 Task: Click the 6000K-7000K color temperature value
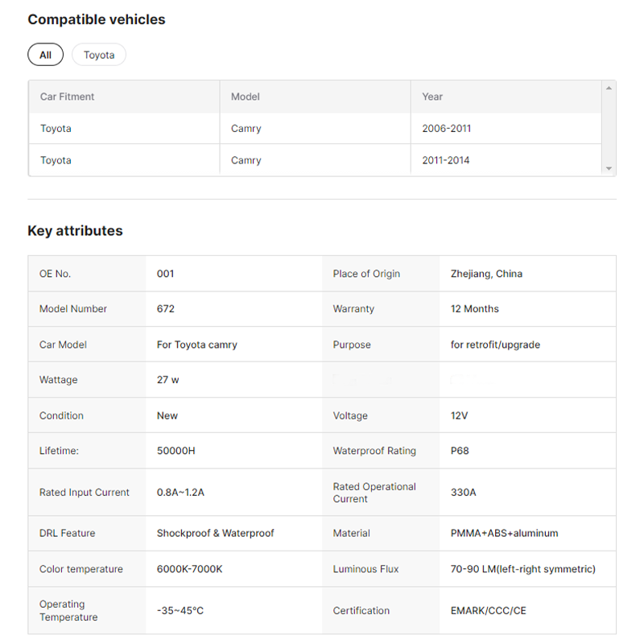click(x=190, y=569)
